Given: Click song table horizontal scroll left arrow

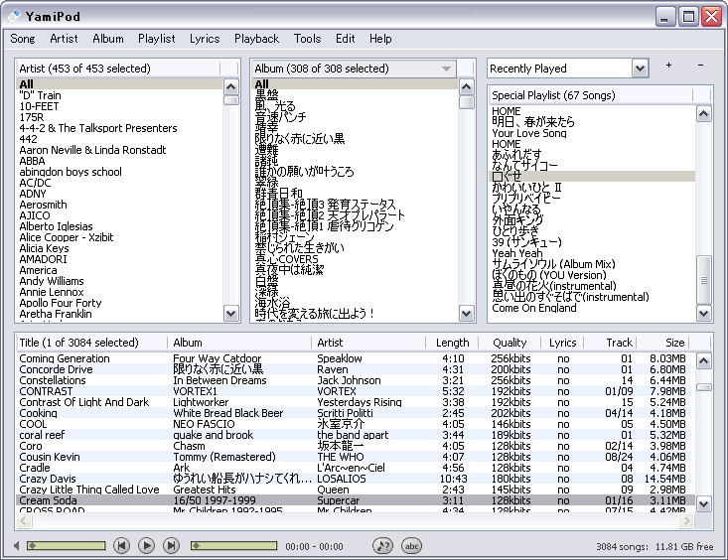Looking at the screenshot, I should point(24,521).
